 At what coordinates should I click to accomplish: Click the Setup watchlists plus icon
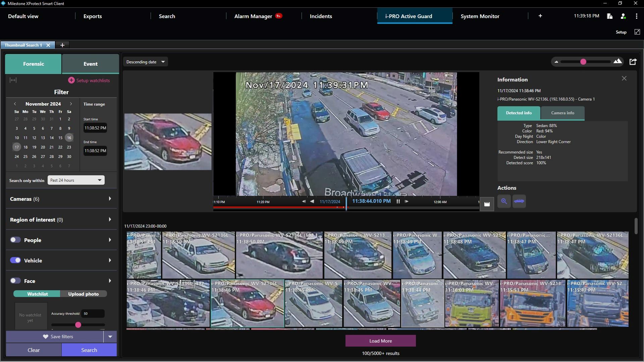point(71,80)
